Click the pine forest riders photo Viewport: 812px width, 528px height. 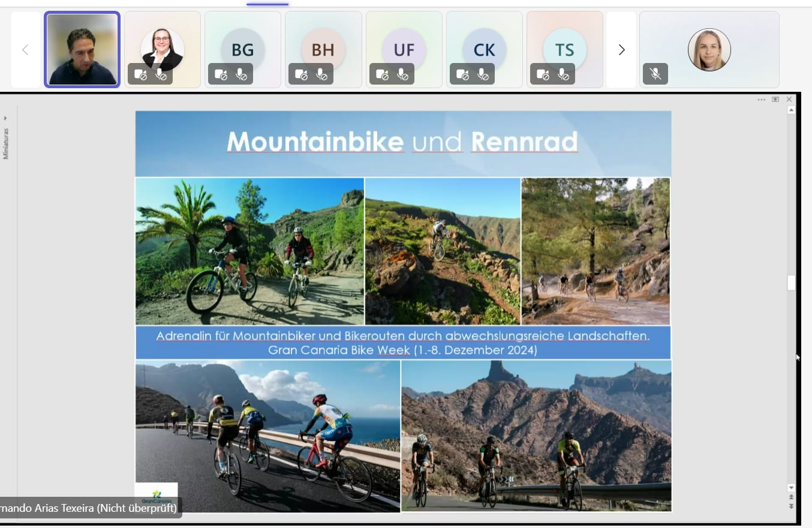(x=596, y=251)
